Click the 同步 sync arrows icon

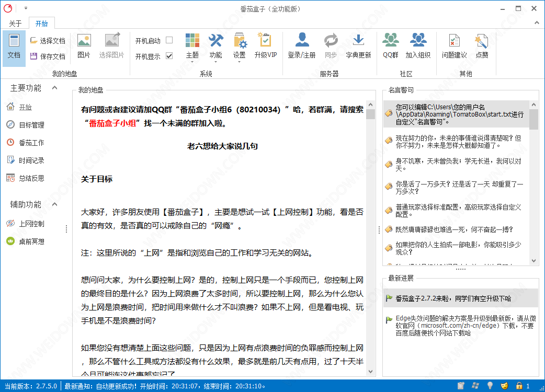coord(331,40)
